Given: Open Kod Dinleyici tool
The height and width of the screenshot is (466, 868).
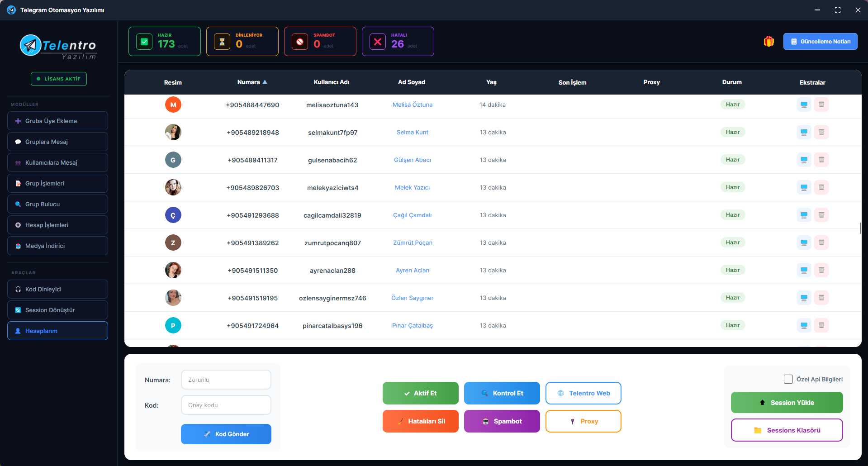Looking at the screenshot, I should 57,290.
